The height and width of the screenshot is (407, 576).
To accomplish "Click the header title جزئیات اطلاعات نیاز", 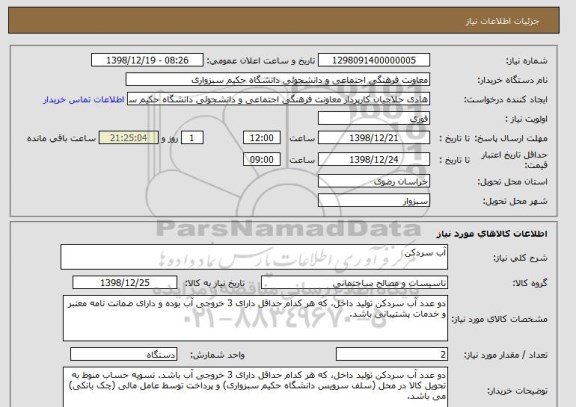I will tap(502, 21).
